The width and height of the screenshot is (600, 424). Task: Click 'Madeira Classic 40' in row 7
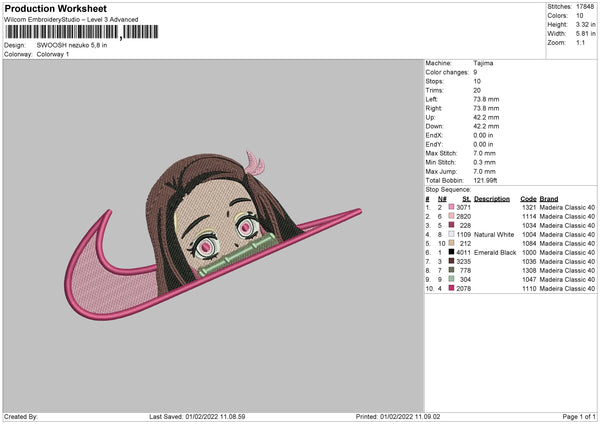pyautogui.click(x=567, y=261)
